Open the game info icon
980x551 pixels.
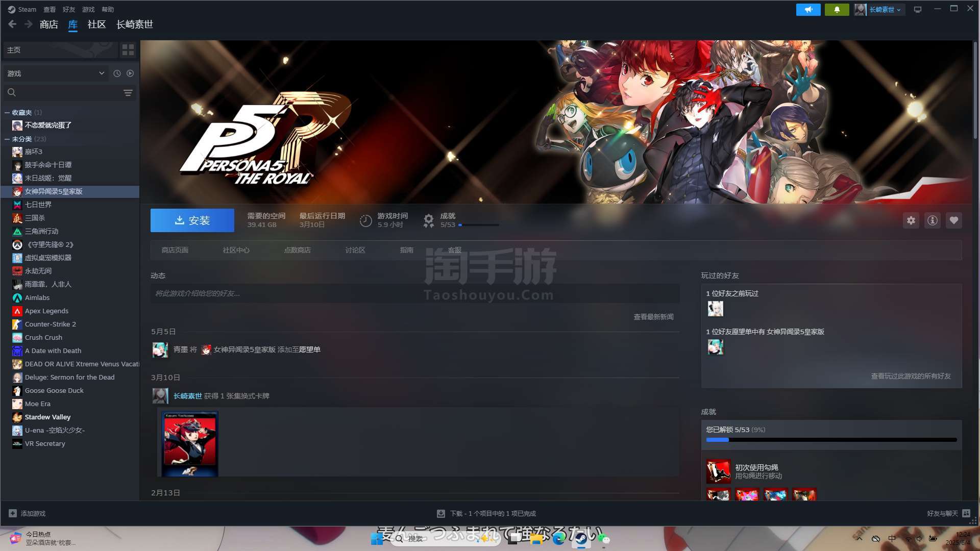[933, 220]
